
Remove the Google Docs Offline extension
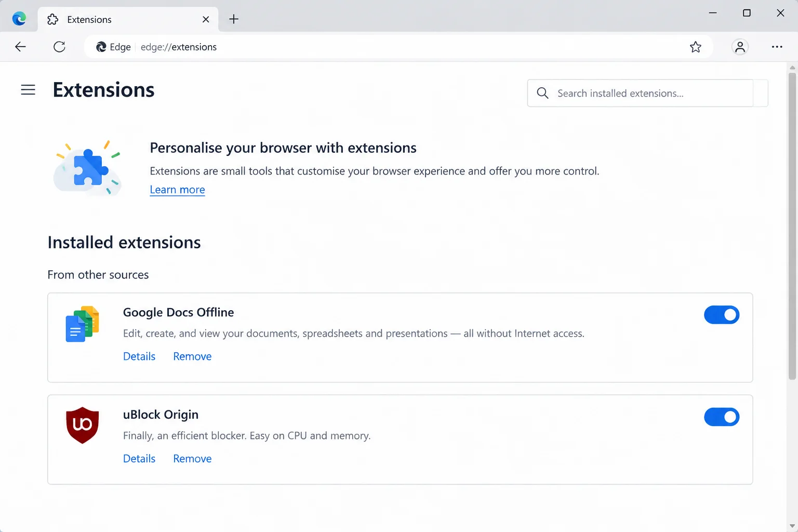[192, 356]
